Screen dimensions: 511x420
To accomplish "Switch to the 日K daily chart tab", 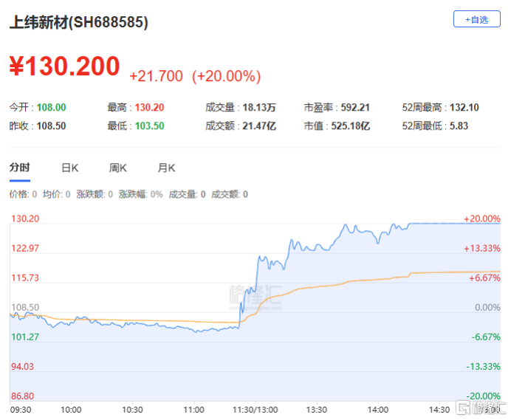I will point(70,168).
